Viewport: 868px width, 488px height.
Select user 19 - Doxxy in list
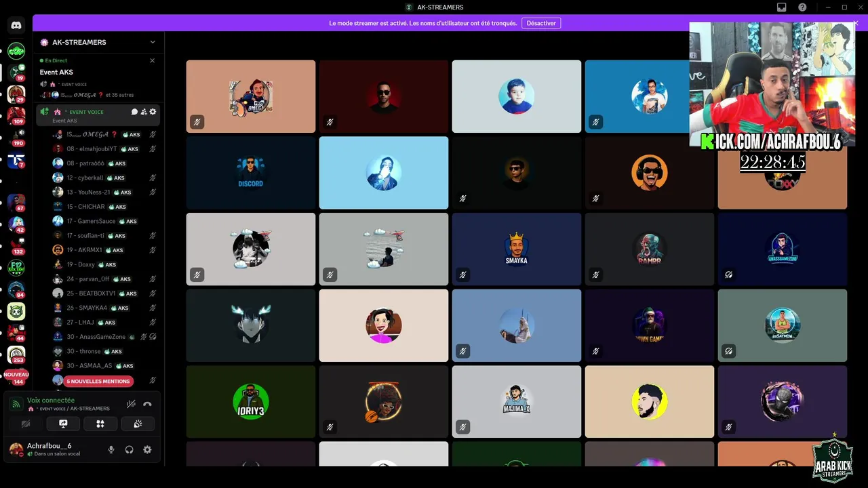click(x=104, y=264)
